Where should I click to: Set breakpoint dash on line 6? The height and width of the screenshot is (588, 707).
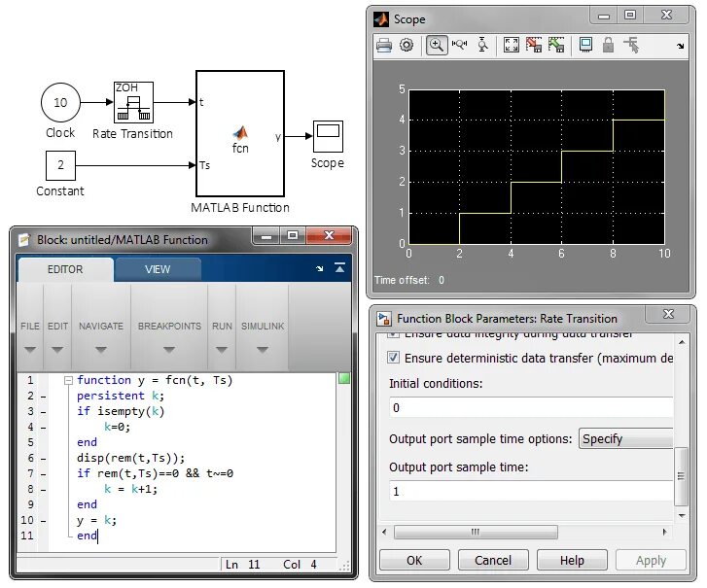[44, 459]
